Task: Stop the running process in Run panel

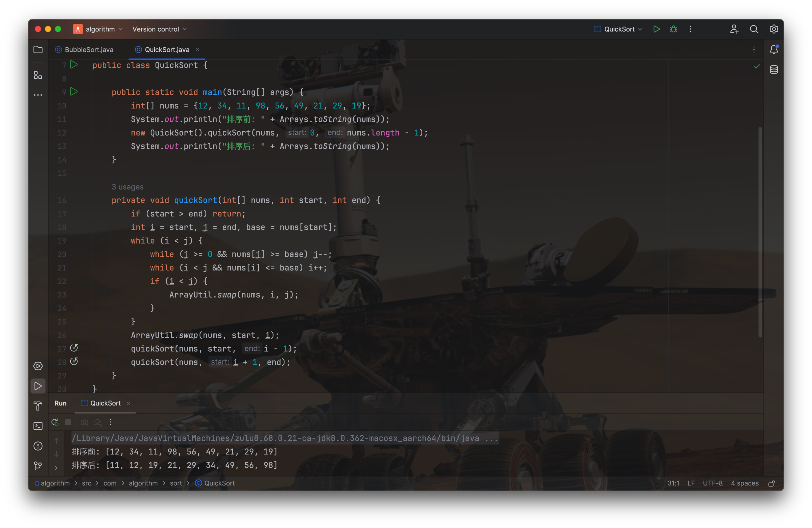Action: click(68, 422)
